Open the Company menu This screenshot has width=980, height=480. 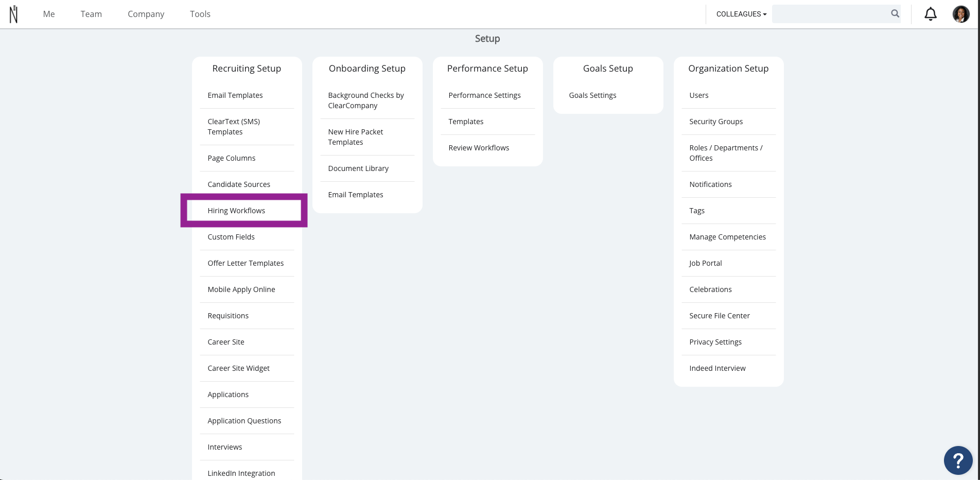click(146, 14)
